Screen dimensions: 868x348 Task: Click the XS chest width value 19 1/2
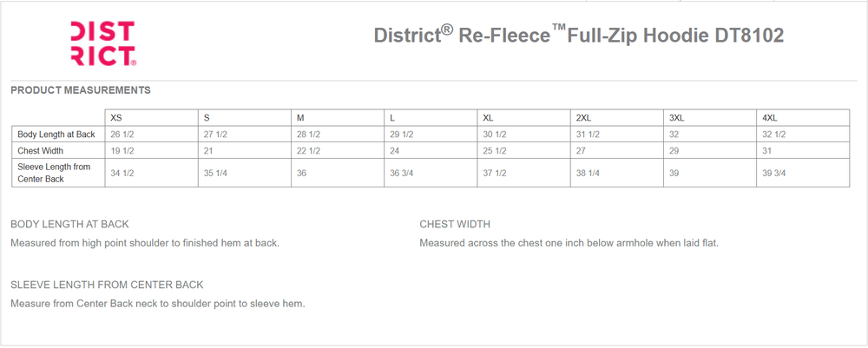122,150
